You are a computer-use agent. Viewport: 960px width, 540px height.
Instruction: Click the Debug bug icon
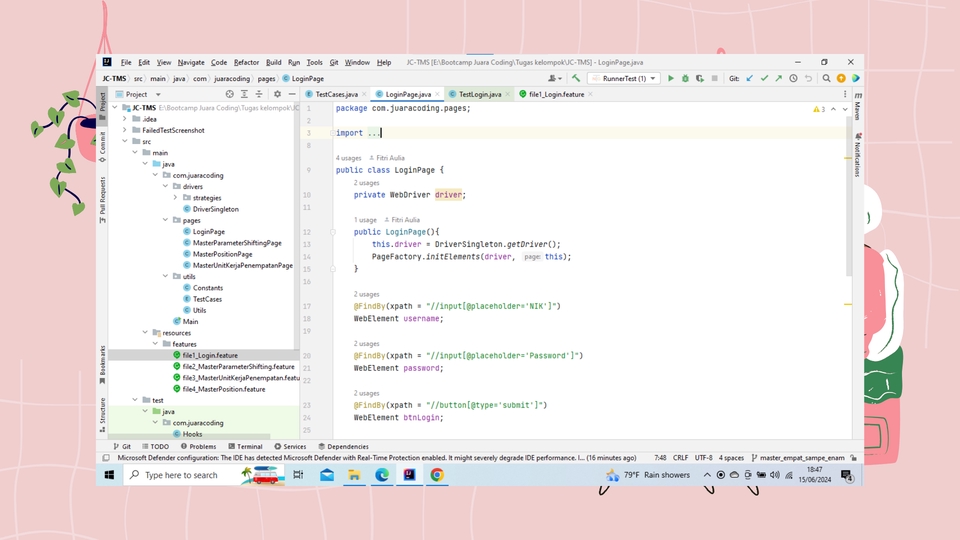685,78
